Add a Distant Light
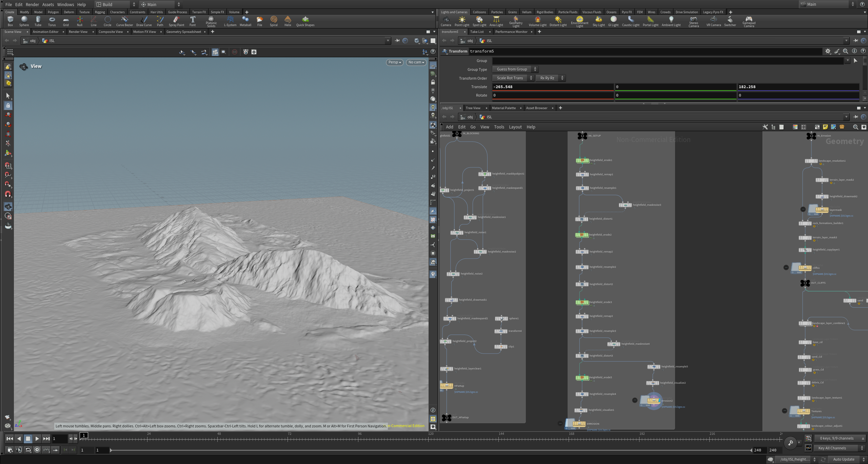Screen dimensions: 868x464 pos(558,21)
